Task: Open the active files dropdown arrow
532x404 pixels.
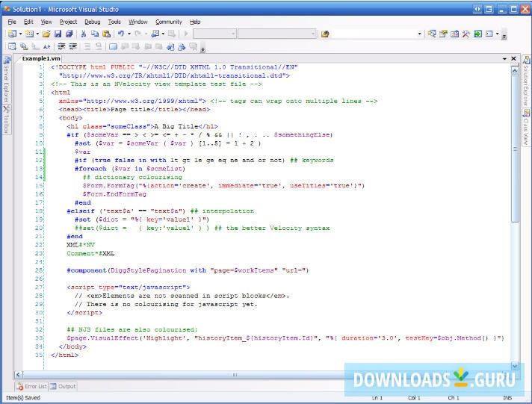Action: [x=504, y=59]
